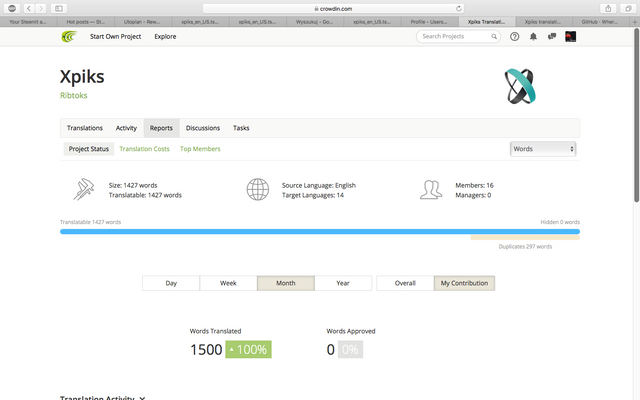Click the Safari share icon
Screen dimensions: 640x400
tap(608, 8)
